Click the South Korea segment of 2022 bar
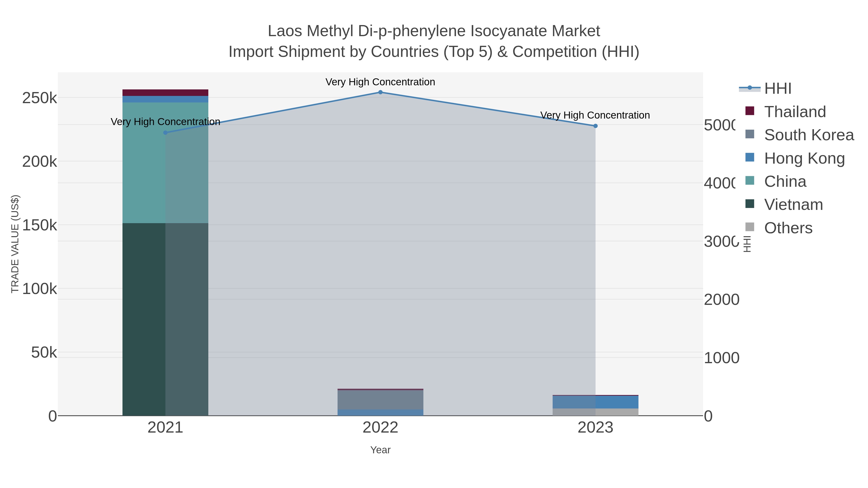 [380, 400]
